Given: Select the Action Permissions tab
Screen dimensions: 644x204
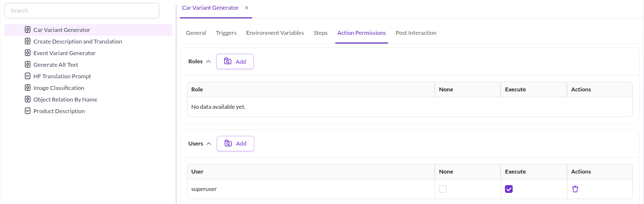Looking at the screenshot, I should click(x=361, y=33).
